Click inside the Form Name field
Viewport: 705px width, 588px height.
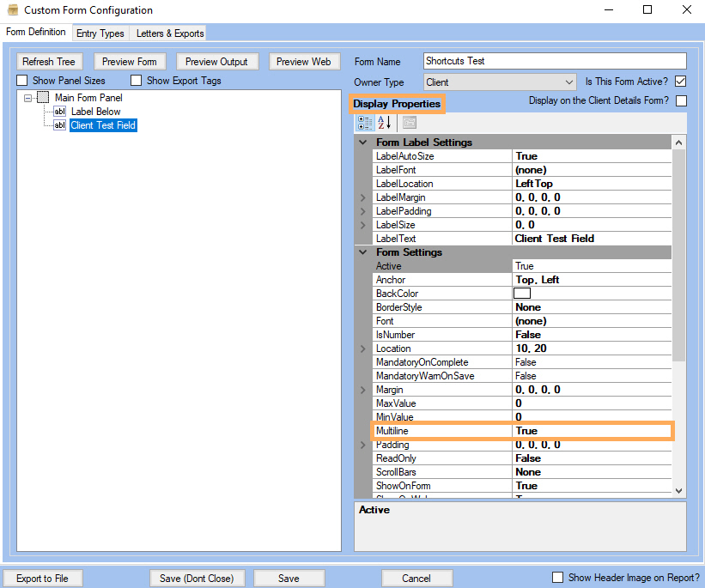click(x=554, y=61)
